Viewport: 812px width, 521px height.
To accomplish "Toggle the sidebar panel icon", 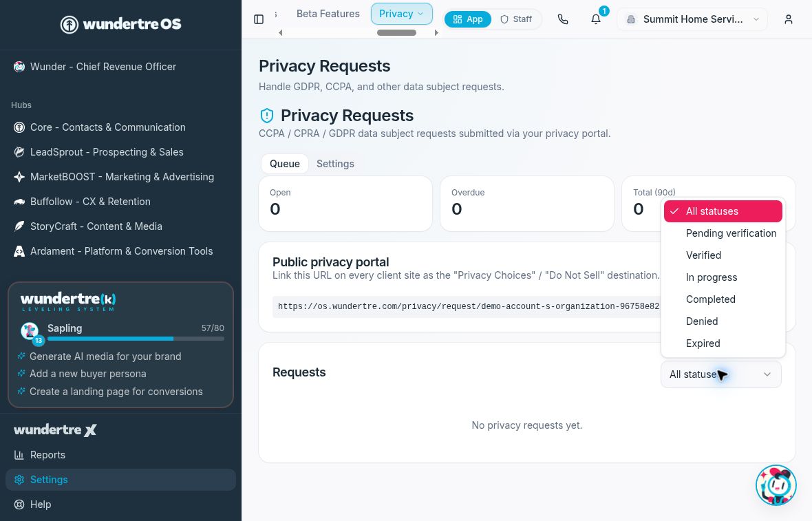I will (x=259, y=19).
